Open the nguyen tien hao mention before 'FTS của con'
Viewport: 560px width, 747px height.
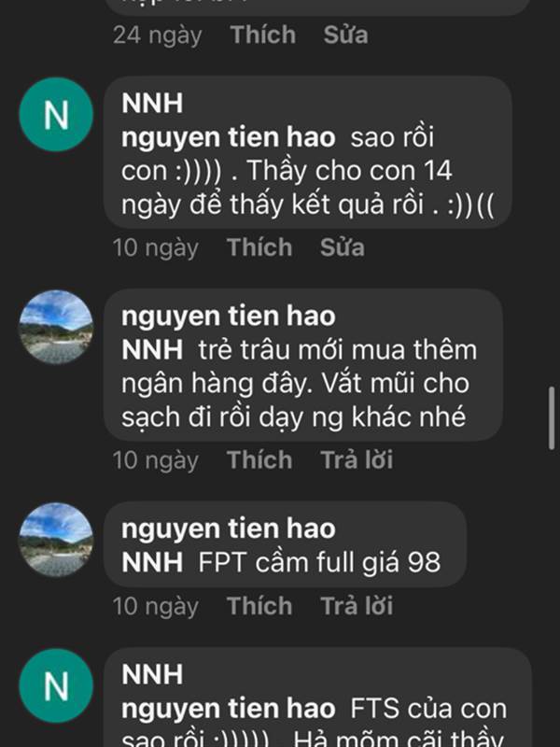pos(229,709)
